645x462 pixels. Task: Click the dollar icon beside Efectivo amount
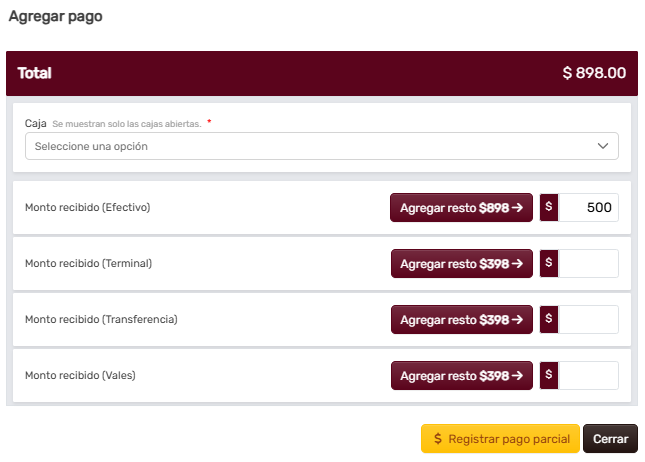(x=549, y=208)
